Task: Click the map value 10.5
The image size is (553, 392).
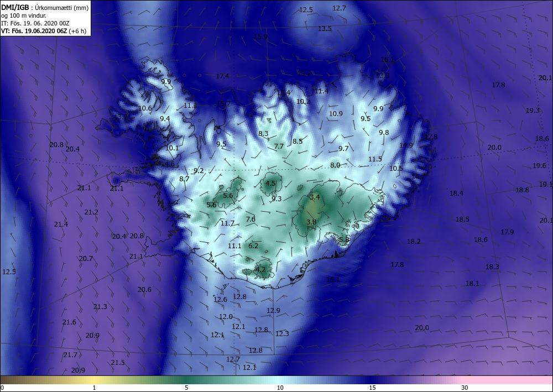Action: point(396,169)
